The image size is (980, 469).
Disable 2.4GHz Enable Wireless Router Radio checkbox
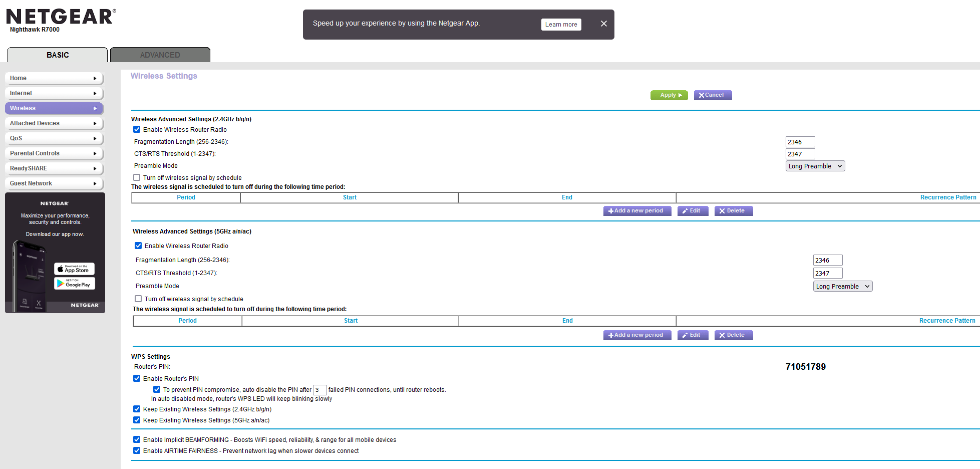click(x=137, y=129)
